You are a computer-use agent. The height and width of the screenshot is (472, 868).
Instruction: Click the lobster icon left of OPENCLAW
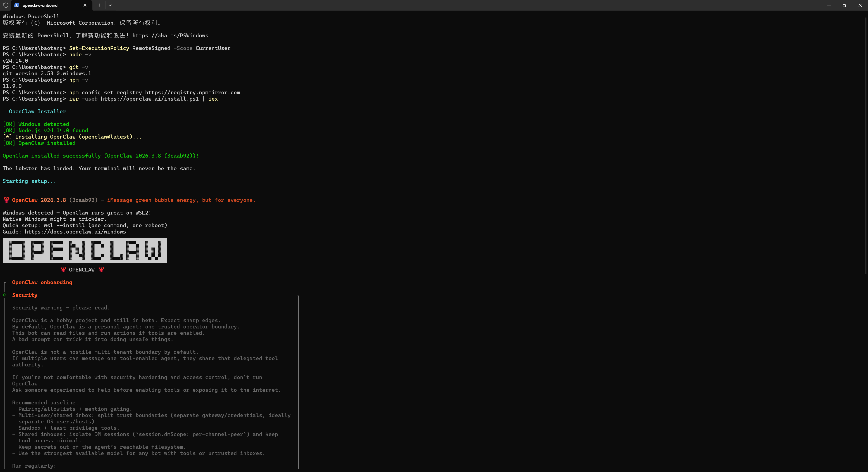pos(63,269)
